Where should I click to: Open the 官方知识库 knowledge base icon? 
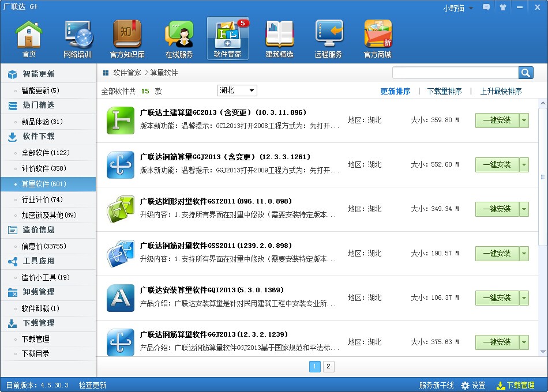[127, 39]
